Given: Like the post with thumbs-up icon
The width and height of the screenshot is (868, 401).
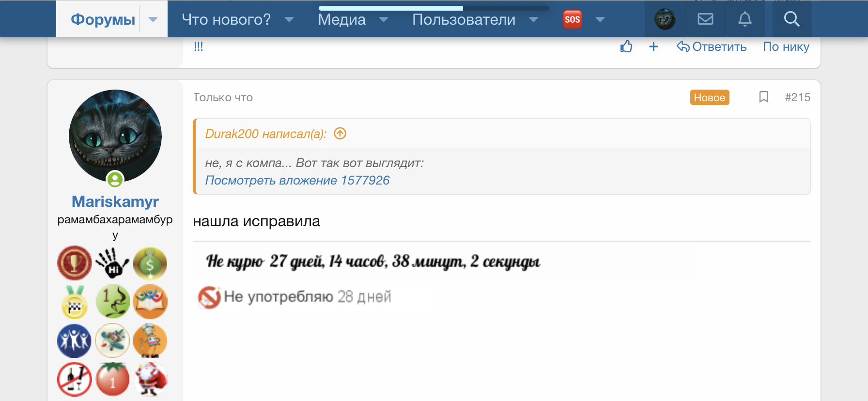Looking at the screenshot, I should [626, 47].
